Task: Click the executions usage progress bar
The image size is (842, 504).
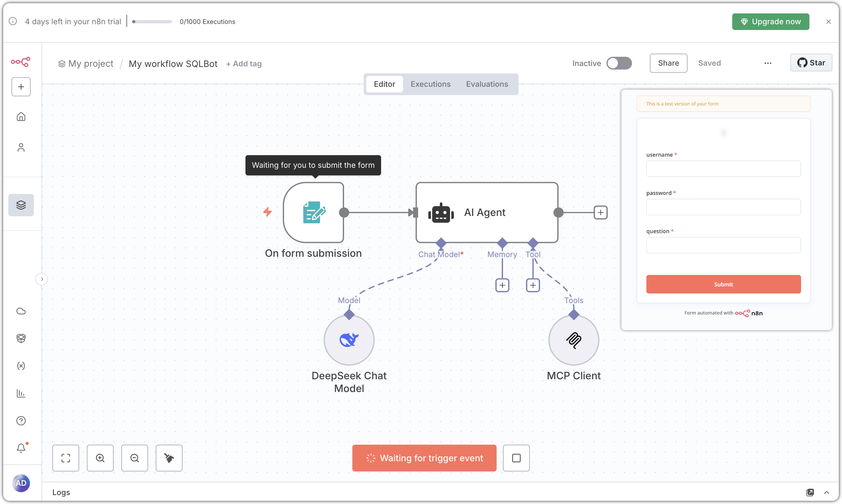Action: [x=152, y=21]
